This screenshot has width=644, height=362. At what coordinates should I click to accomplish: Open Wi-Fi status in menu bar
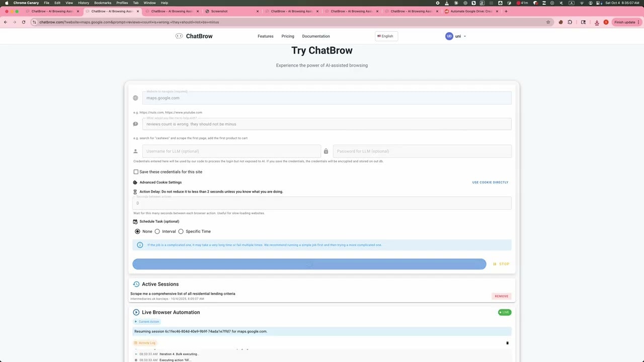pyautogui.click(x=581, y=3)
